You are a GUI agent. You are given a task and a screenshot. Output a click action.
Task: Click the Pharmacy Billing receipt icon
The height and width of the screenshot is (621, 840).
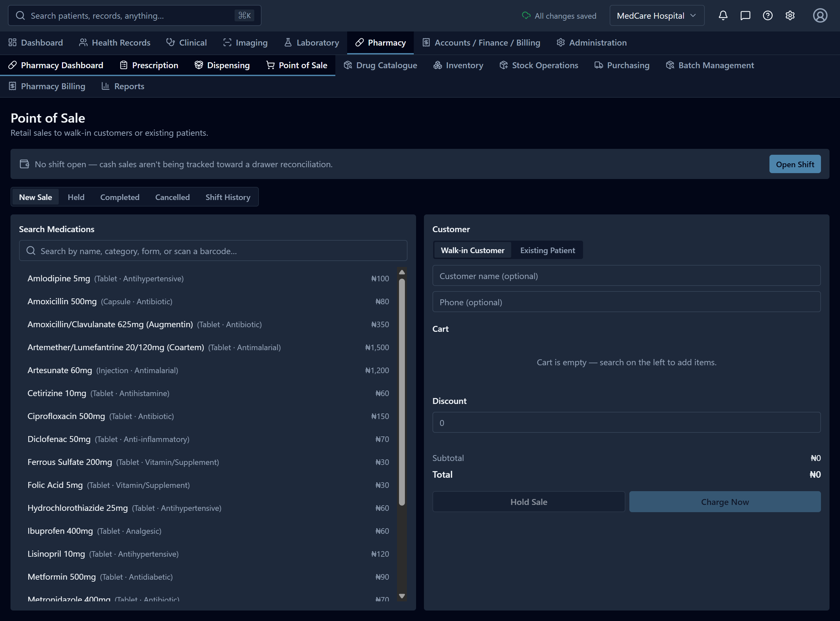[x=12, y=86]
